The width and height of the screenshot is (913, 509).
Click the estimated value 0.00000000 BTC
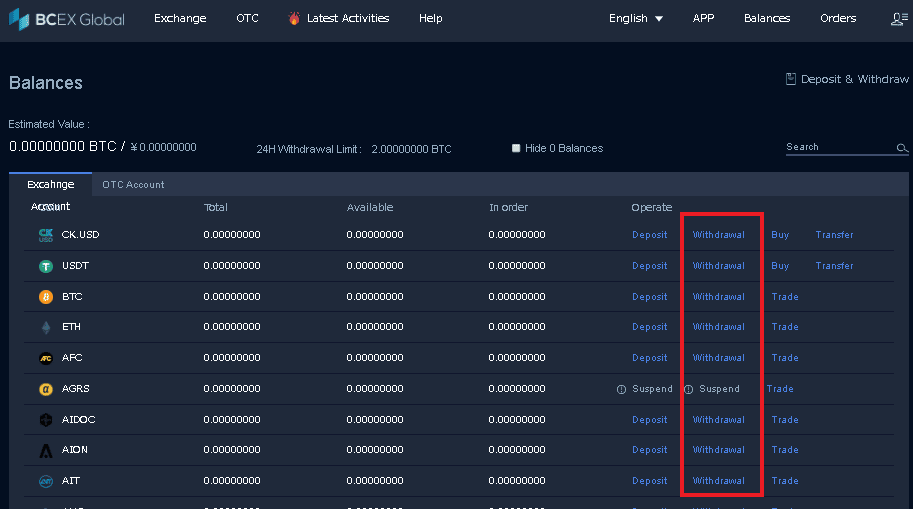63,146
